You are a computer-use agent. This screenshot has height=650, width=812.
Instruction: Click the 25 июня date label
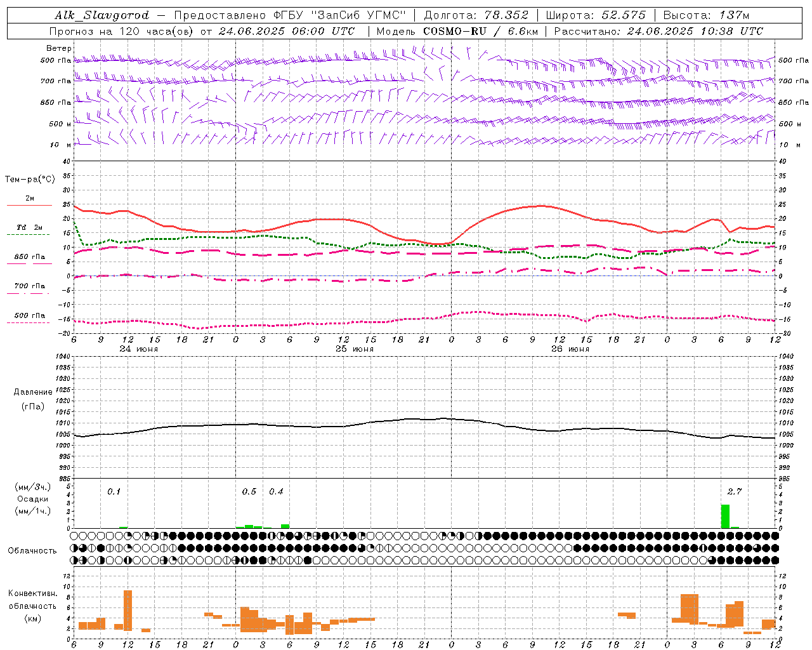[355, 349]
